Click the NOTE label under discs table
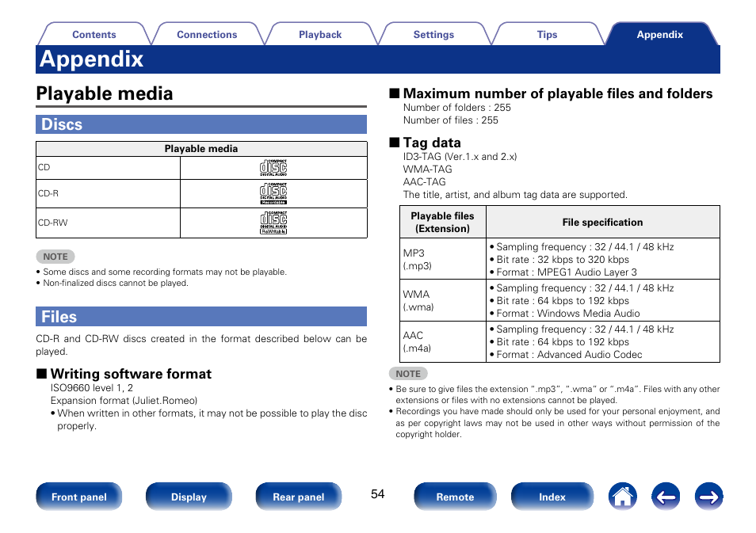The height and width of the screenshot is (533, 756). pos(55,257)
